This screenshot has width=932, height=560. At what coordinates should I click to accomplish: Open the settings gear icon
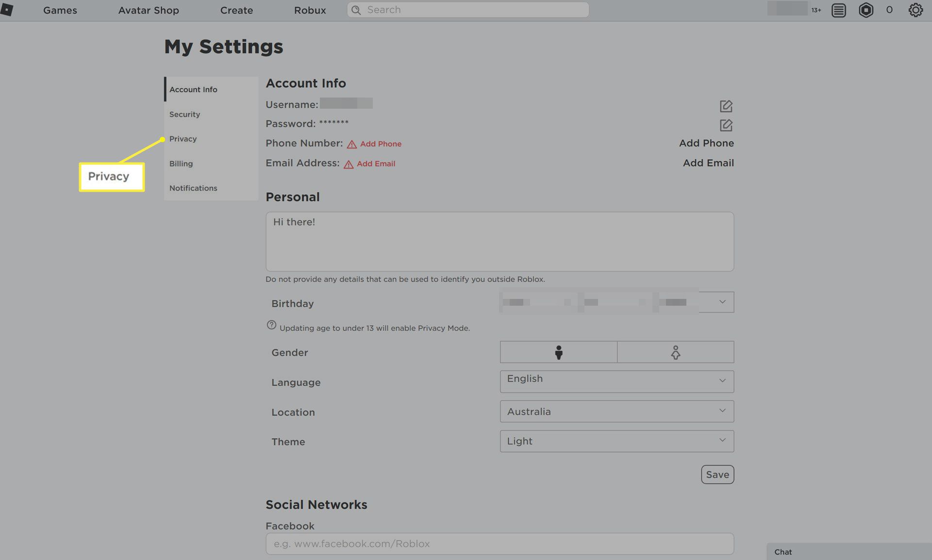[x=915, y=10]
